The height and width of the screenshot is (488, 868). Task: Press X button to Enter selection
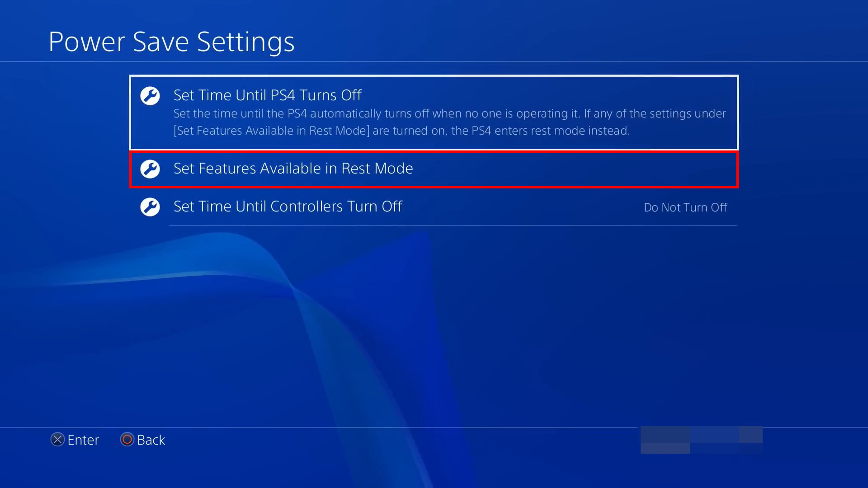57,440
